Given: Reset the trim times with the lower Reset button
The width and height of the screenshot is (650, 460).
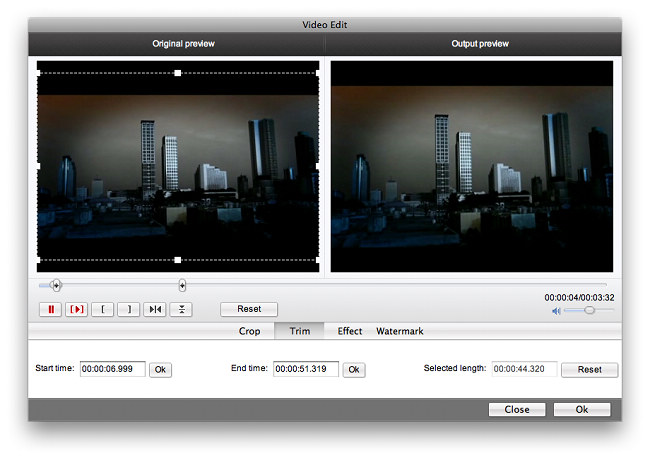Looking at the screenshot, I should (589, 370).
